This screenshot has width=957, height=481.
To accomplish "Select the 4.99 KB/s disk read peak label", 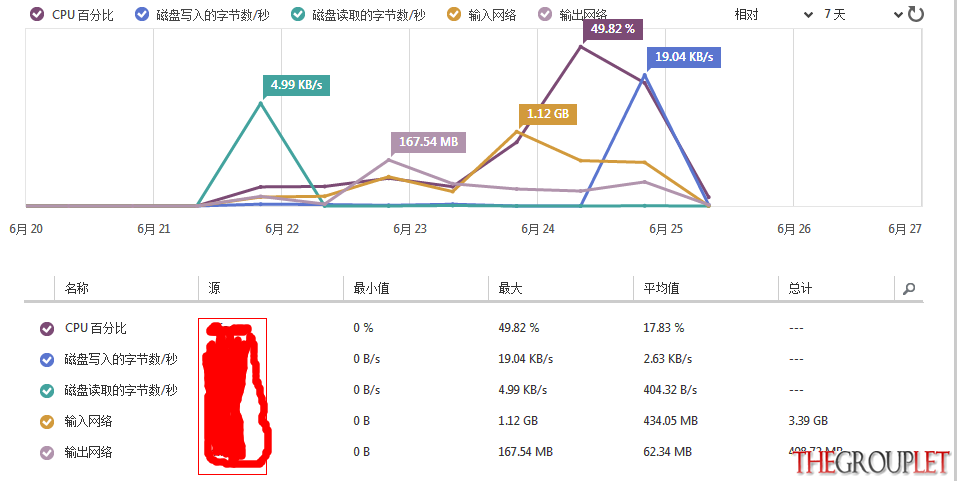I will coord(297,85).
